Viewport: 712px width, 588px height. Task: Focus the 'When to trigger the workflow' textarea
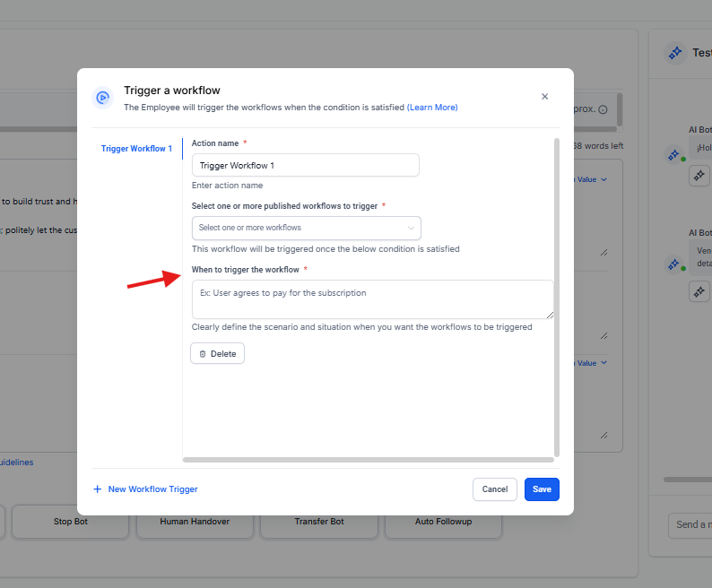(x=372, y=299)
